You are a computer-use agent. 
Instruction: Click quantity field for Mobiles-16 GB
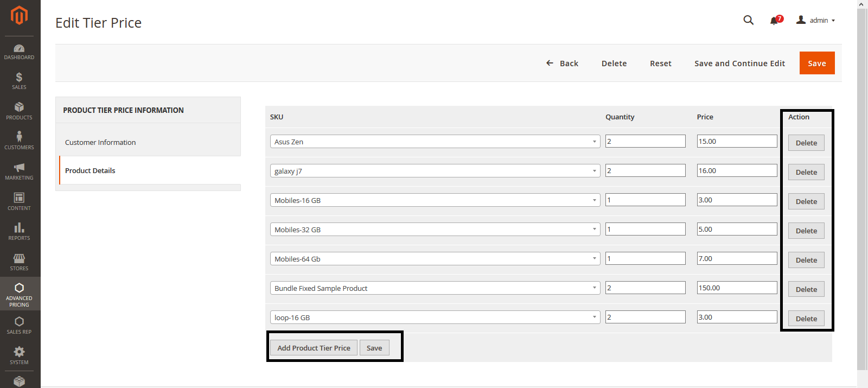click(x=646, y=200)
